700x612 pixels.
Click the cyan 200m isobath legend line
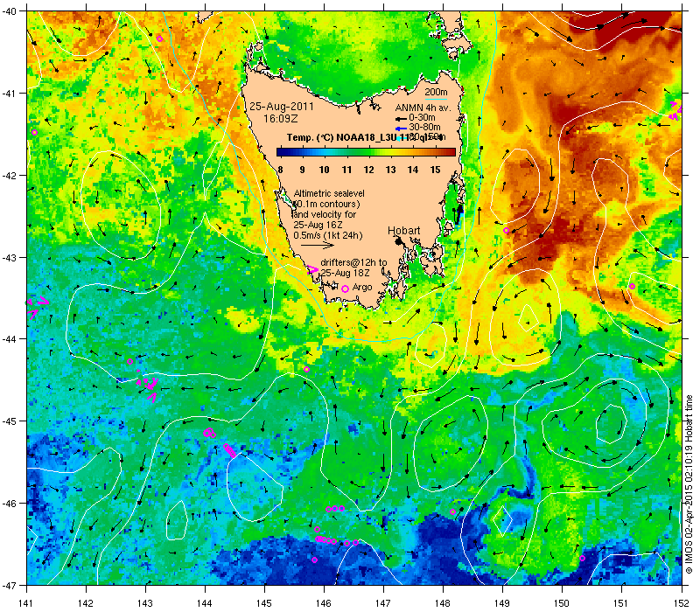pyautogui.click(x=436, y=99)
